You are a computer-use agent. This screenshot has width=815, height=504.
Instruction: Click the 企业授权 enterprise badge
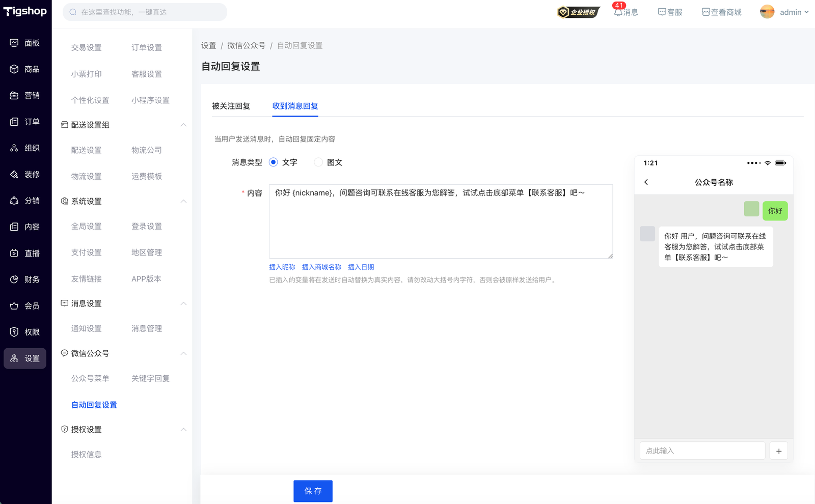point(578,12)
